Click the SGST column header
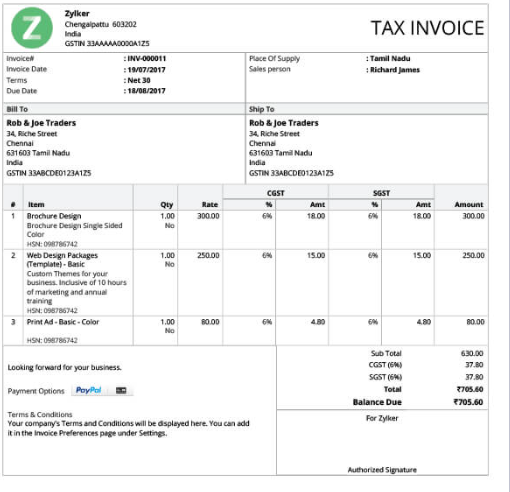 click(381, 193)
